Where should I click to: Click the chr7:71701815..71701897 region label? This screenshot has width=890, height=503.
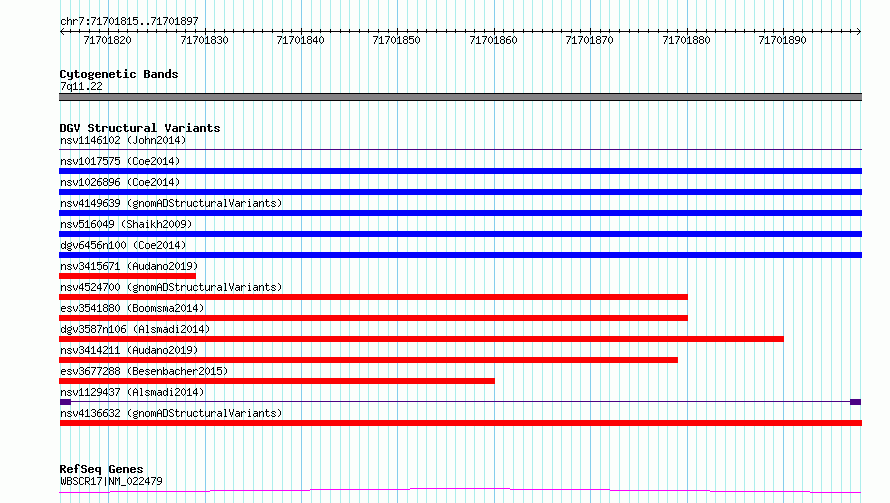[x=129, y=21]
